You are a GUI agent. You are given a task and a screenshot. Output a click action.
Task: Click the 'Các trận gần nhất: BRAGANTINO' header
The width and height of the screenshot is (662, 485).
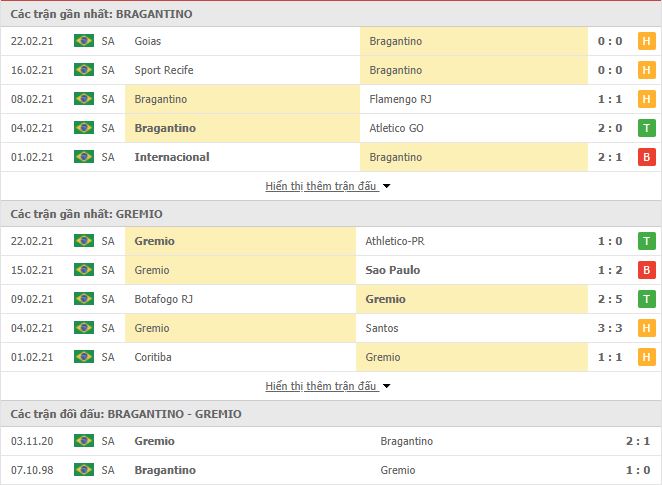pos(101,14)
